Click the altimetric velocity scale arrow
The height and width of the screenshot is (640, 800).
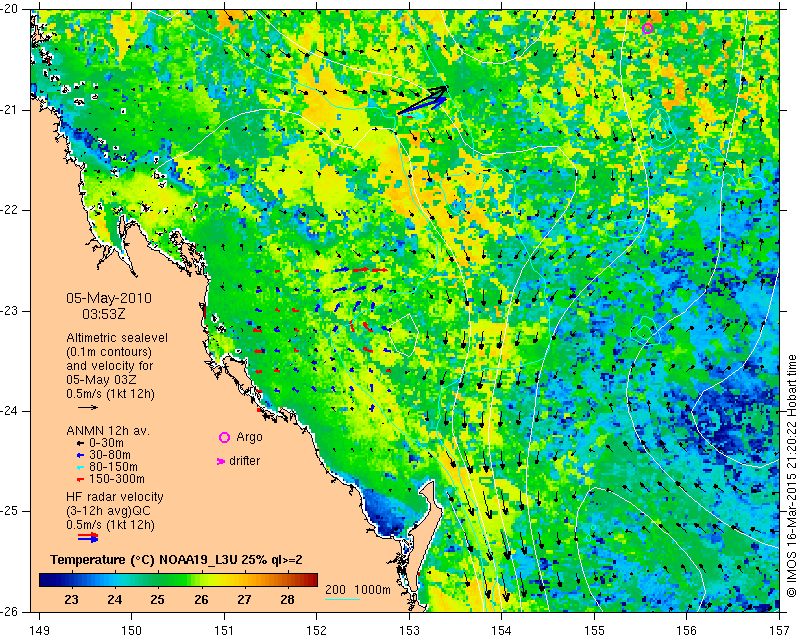tap(88, 407)
